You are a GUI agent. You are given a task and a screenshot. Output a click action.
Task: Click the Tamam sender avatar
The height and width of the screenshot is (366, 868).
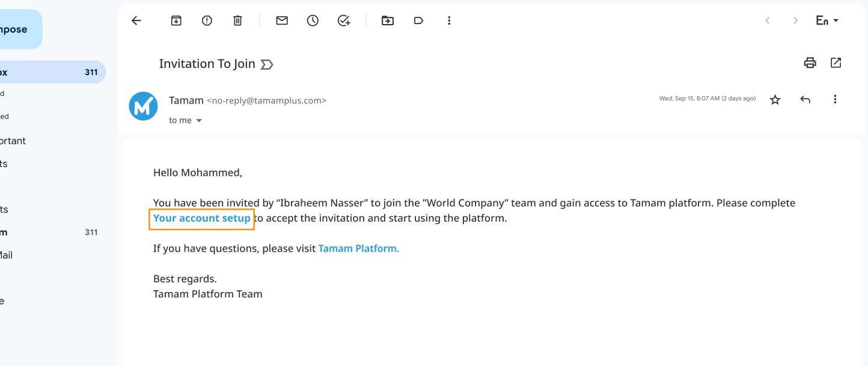tap(143, 106)
